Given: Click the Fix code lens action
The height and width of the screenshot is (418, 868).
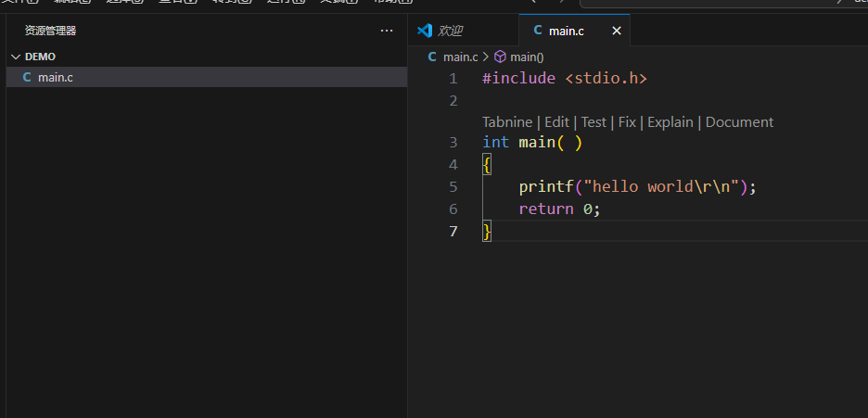Looking at the screenshot, I should click(627, 121).
